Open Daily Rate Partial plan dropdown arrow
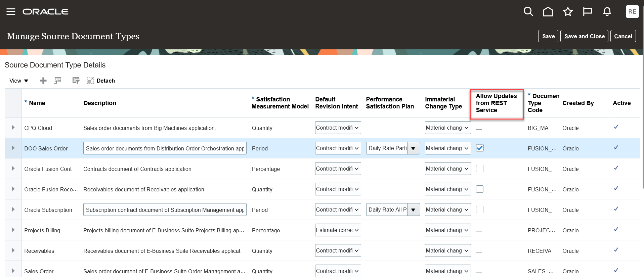This screenshot has height=277, width=644. click(x=414, y=148)
